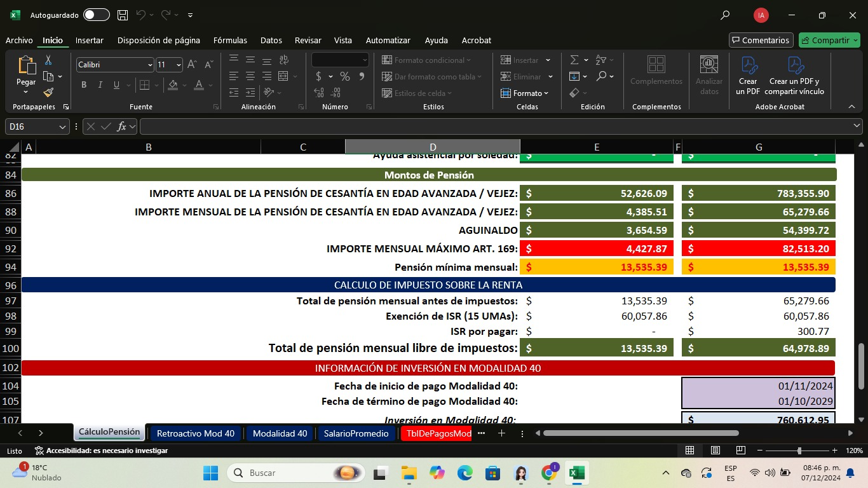The height and width of the screenshot is (488, 868).
Task: Switch to page layout view in status bar
Action: 715,451
